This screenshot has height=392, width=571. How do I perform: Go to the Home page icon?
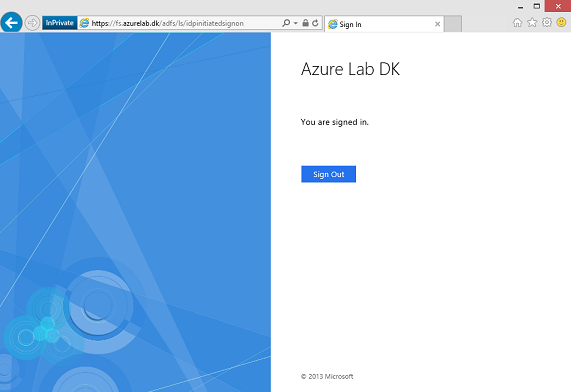click(x=517, y=23)
